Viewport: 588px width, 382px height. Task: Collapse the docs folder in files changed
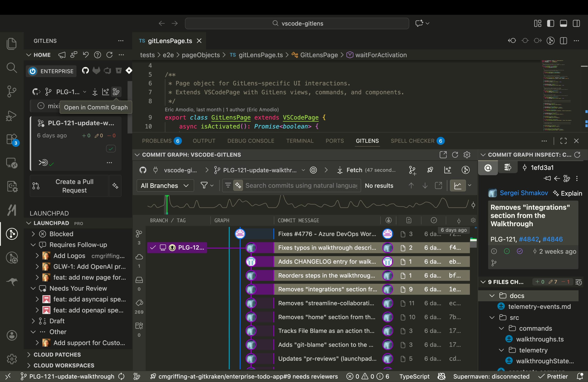(492, 296)
